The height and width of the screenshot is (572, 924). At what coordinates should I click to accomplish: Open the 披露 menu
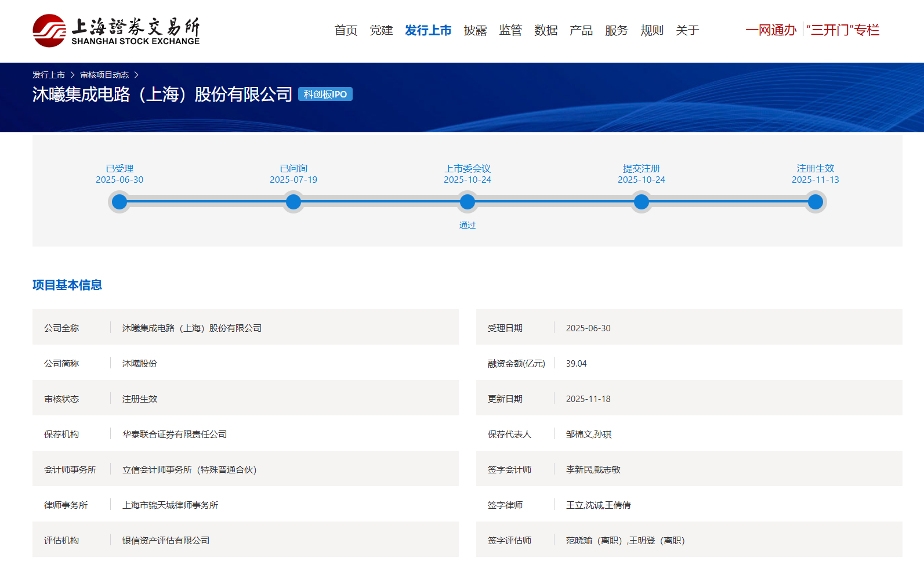475,30
